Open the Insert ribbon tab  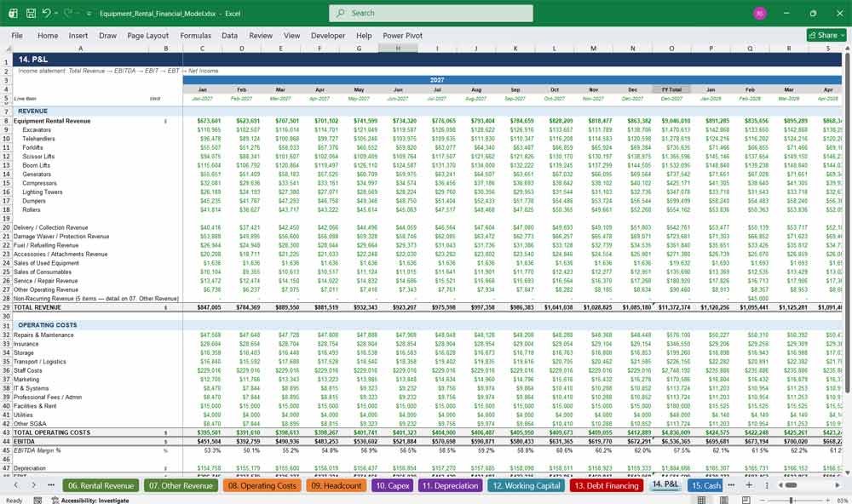coord(78,35)
